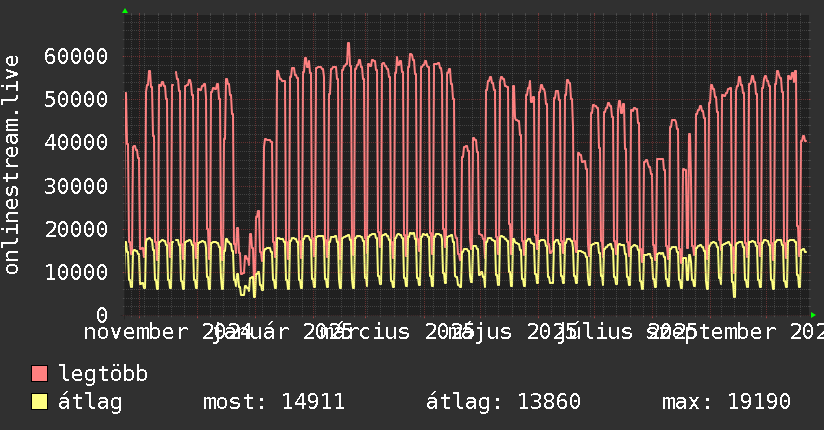The image size is (824, 430).
Task: Click the red legtöbb legend swatch
Action: [39, 375]
